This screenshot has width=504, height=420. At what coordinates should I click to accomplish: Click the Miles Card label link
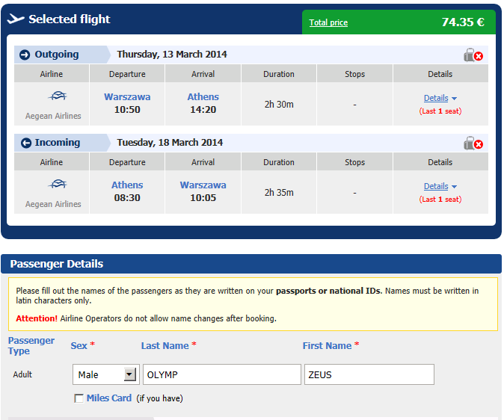point(109,398)
